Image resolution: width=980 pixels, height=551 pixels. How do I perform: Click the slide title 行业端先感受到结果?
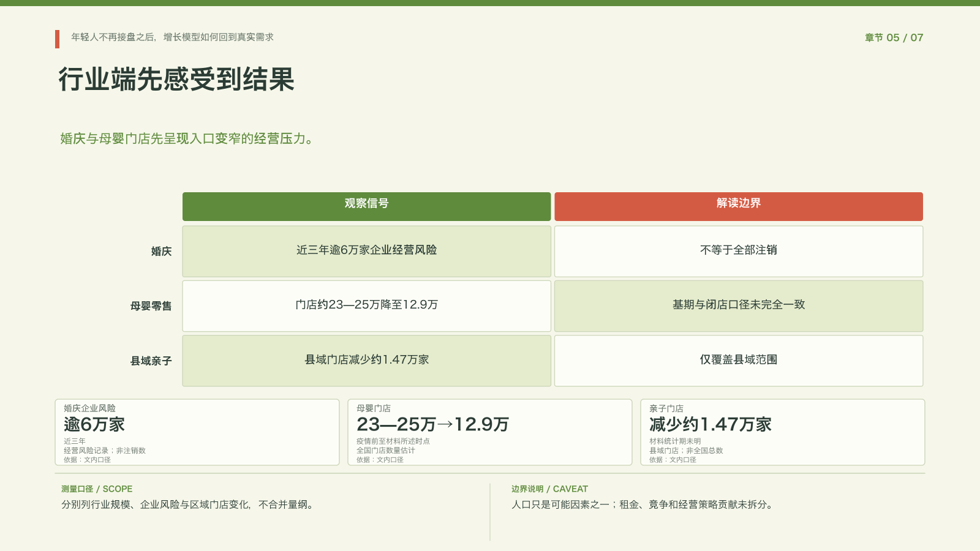(176, 80)
